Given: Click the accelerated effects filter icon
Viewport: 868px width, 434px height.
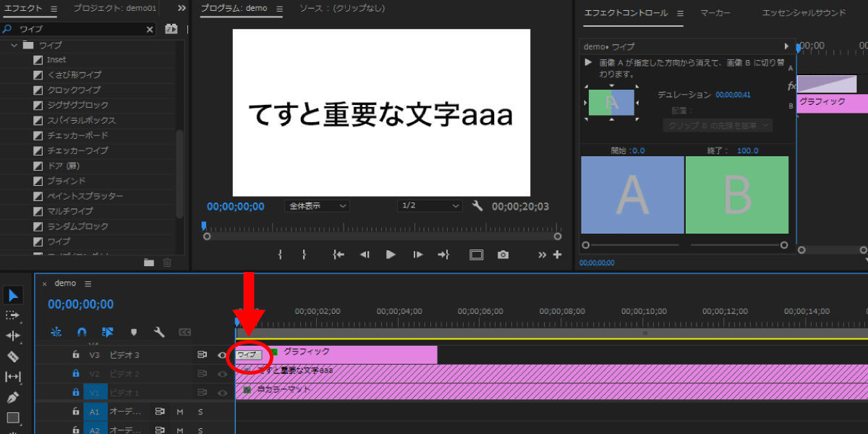Looking at the screenshot, I should pyautogui.click(x=171, y=29).
